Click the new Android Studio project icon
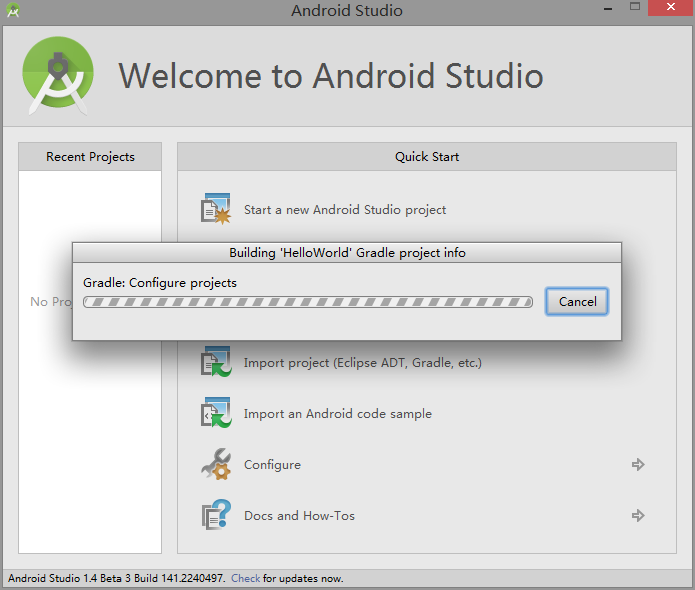Screen dimensions: 695x590 point(216,209)
